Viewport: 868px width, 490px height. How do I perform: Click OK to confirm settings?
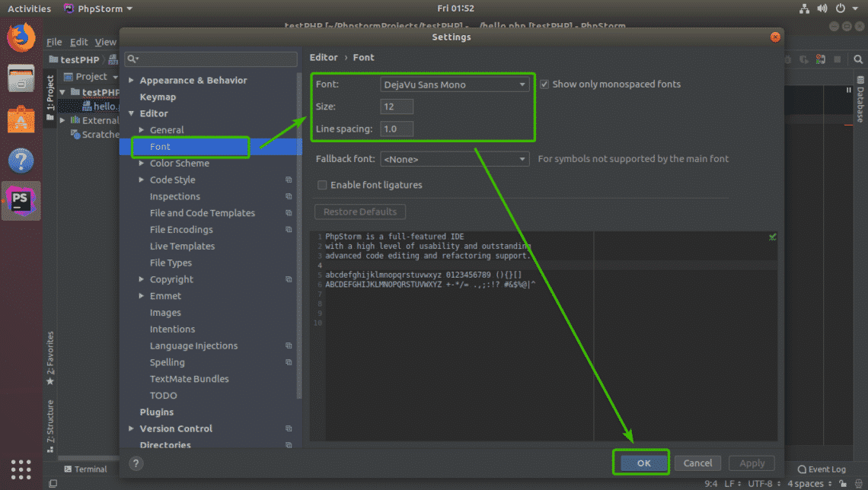(x=643, y=463)
